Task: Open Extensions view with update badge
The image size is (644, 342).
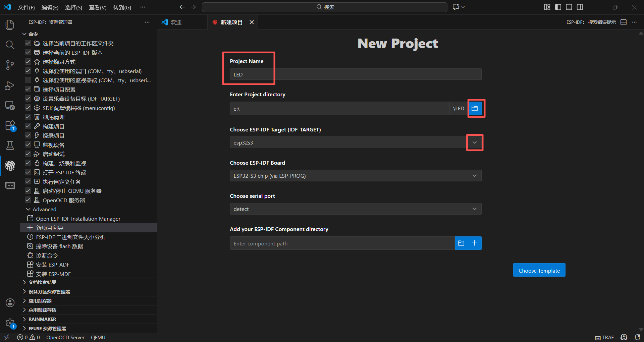Action: pos(10,126)
